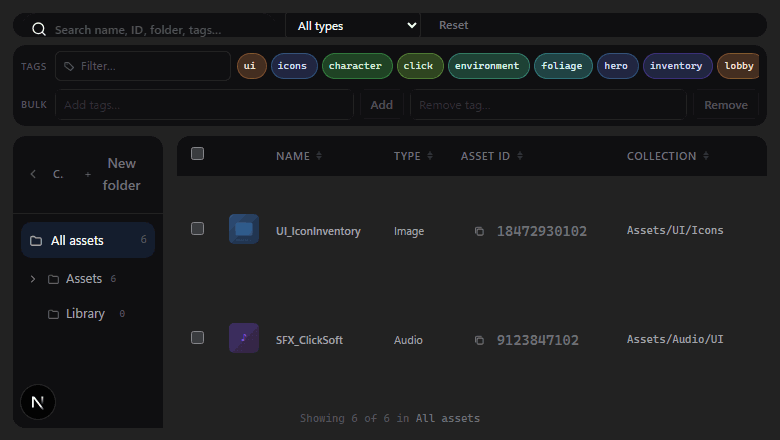This screenshot has width=780, height=440.
Task: Expand the Assets folder tree
Action: point(33,279)
